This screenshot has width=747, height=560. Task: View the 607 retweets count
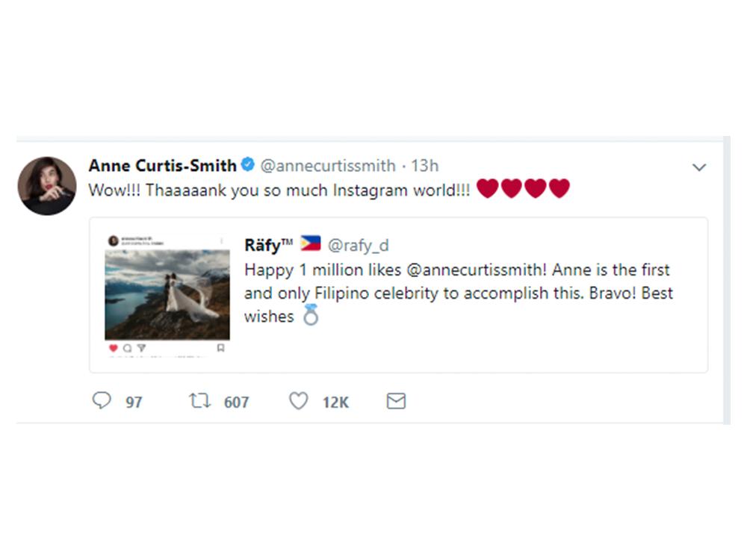coord(236,402)
